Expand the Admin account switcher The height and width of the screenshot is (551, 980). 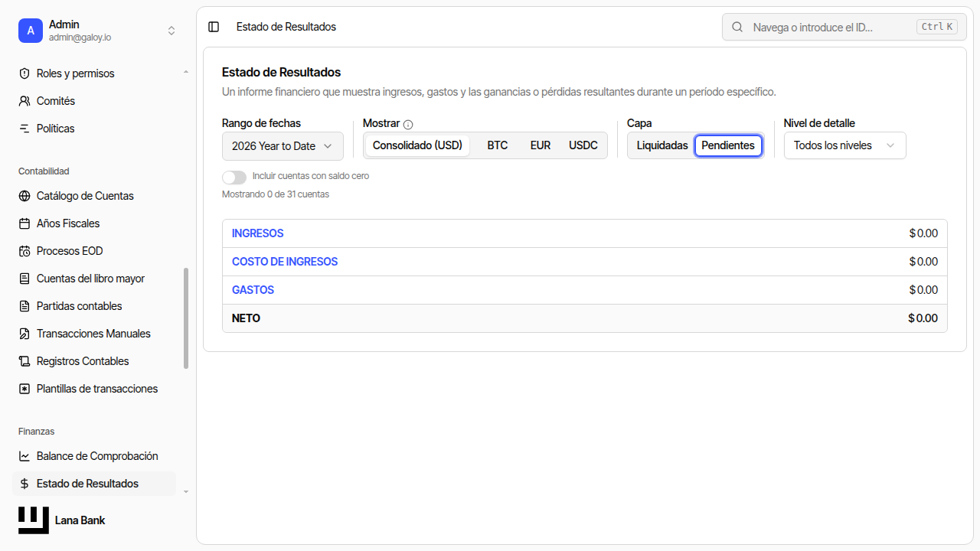click(x=98, y=31)
